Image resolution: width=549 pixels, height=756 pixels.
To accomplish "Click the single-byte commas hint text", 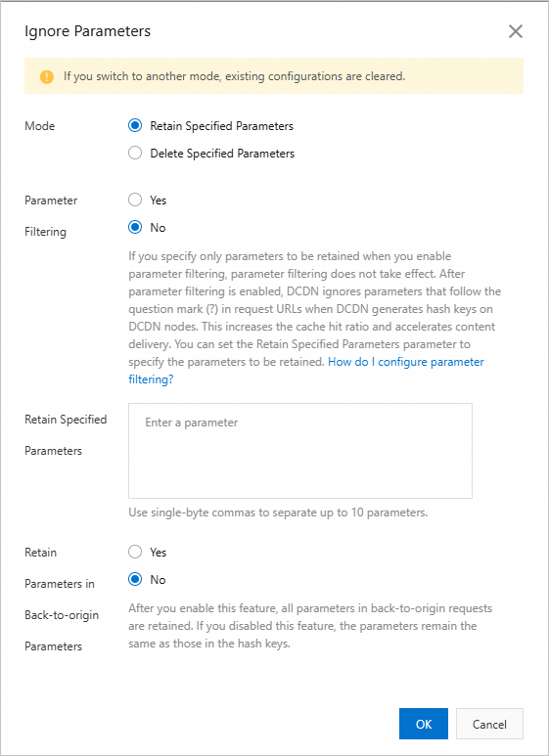I will pyautogui.click(x=278, y=512).
